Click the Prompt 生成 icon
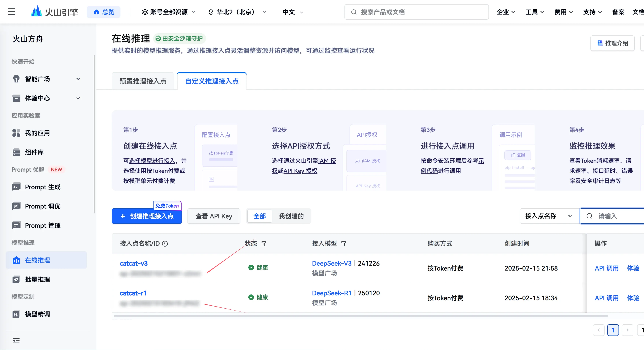Screen dimensions: 644x350 click(16, 187)
